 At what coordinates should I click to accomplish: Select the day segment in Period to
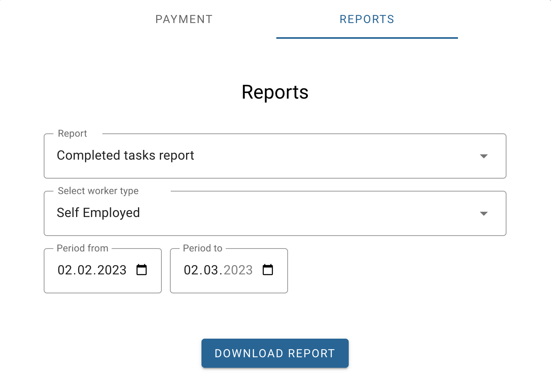coord(191,270)
